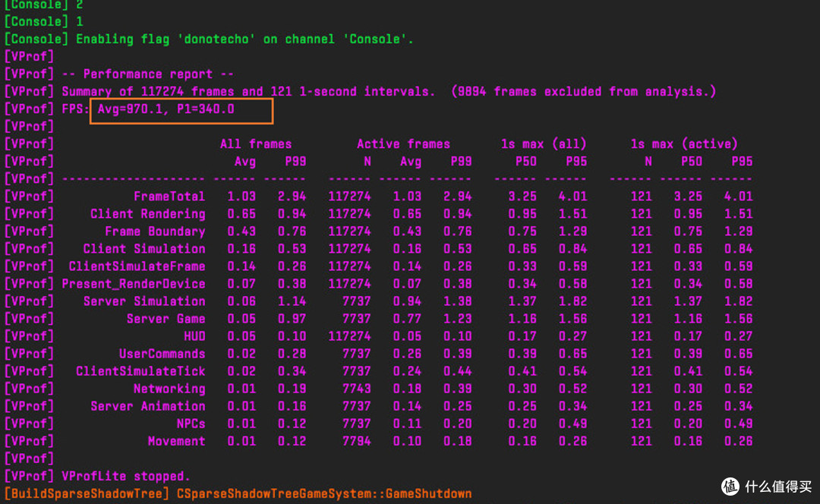Viewport: 820px width, 504px height.
Task: Click 'CSparseShadowTreeGameSystem::GameShutdown' text
Action: coord(324,494)
